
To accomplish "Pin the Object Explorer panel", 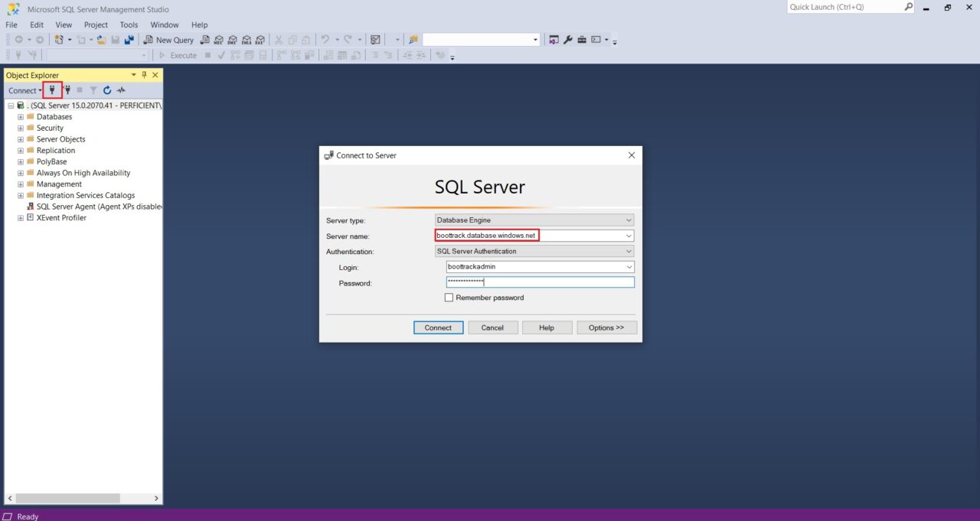I will 144,75.
